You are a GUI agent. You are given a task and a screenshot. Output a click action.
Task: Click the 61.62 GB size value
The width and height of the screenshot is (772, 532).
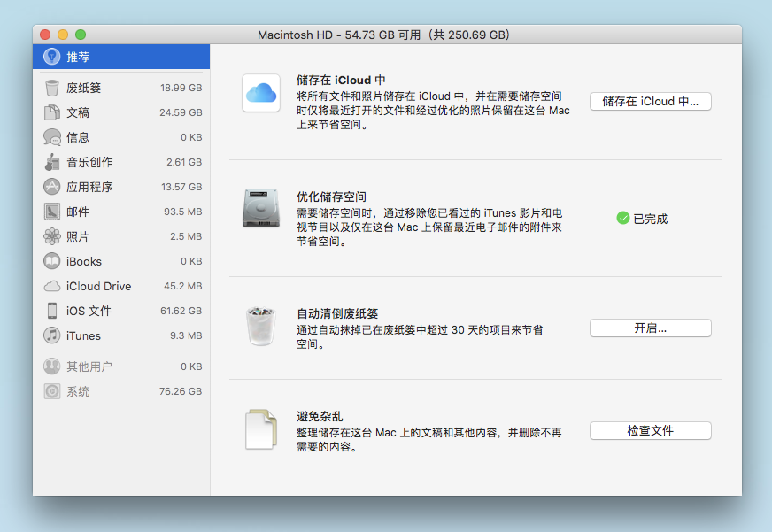pos(181,311)
